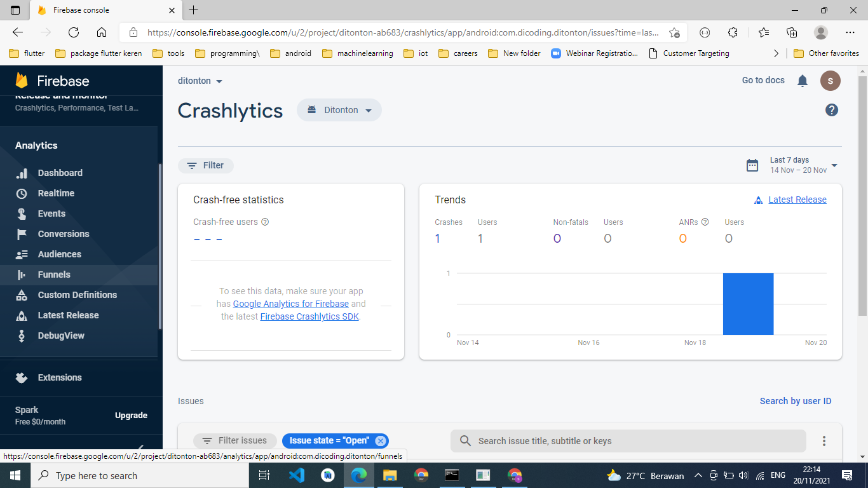The image size is (868, 488).
Task: Click the Funnels icon in sidebar
Action: click(22, 274)
